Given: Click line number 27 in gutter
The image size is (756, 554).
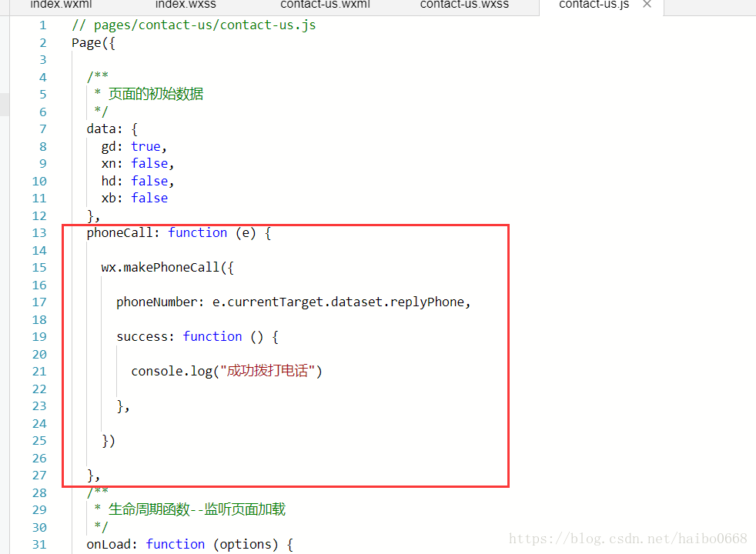Looking at the screenshot, I should coord(39,476).
